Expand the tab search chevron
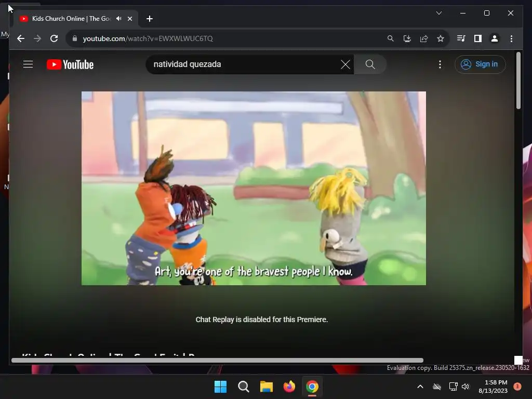 tap(438, 13)
